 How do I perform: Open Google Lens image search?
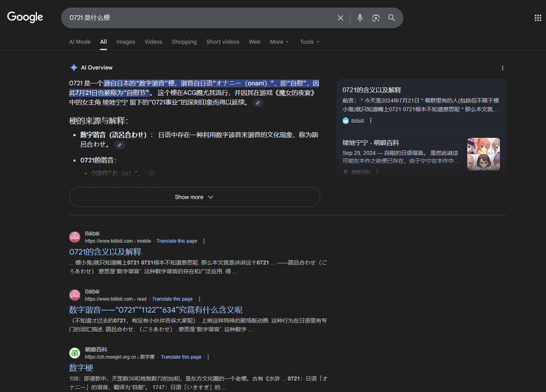[x=376, y=18]
